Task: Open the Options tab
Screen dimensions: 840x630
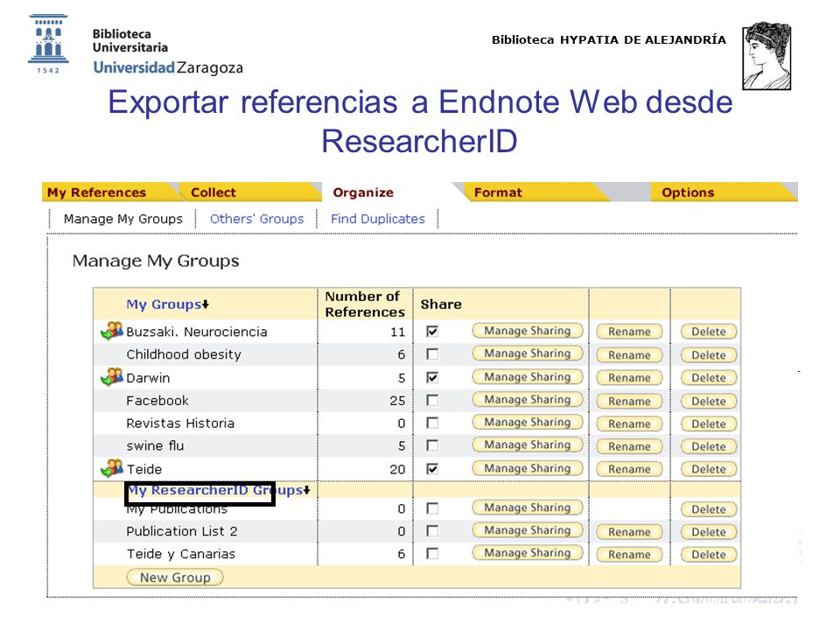Action: [x=688, y=192]
